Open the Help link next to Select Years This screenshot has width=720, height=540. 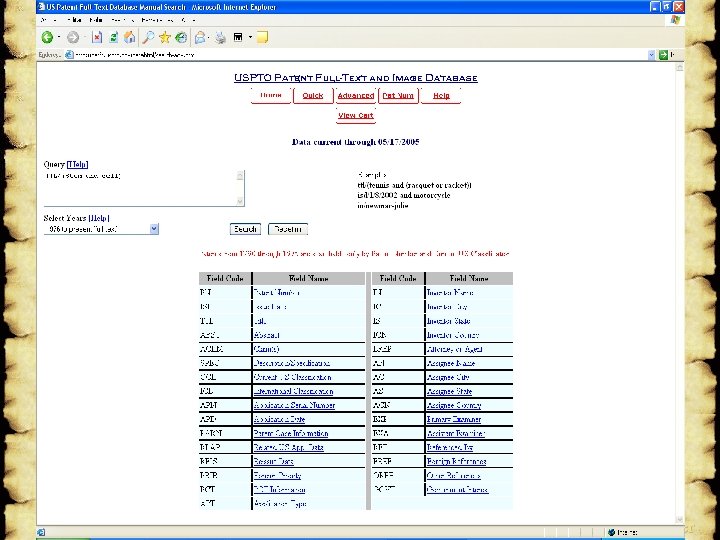(x=99, y=218)
